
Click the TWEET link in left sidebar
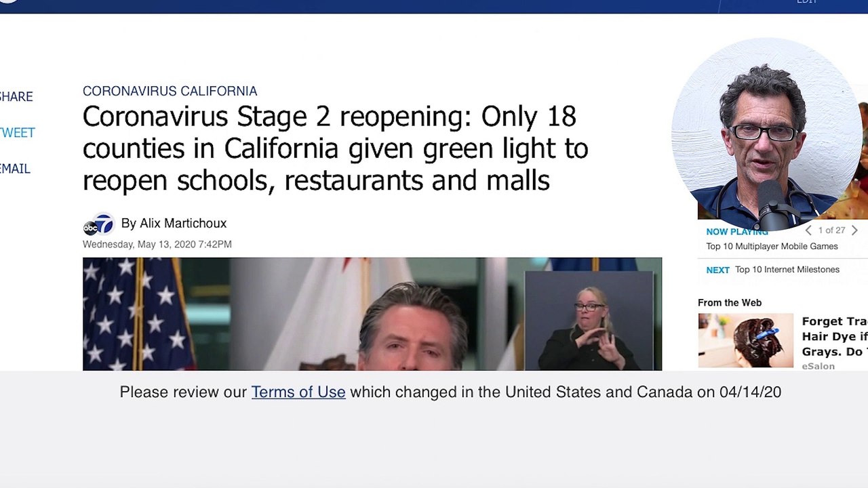pyautogui.click(x=17, y=133)
